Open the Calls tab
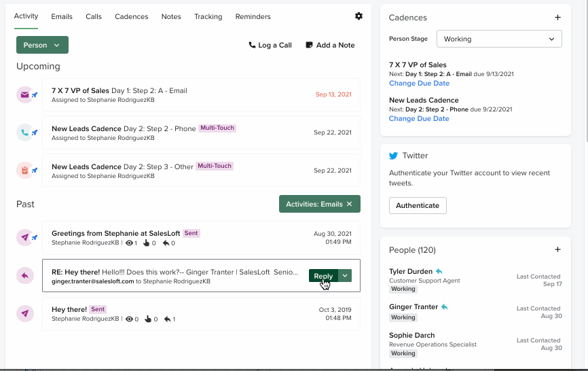 point(94,16)
